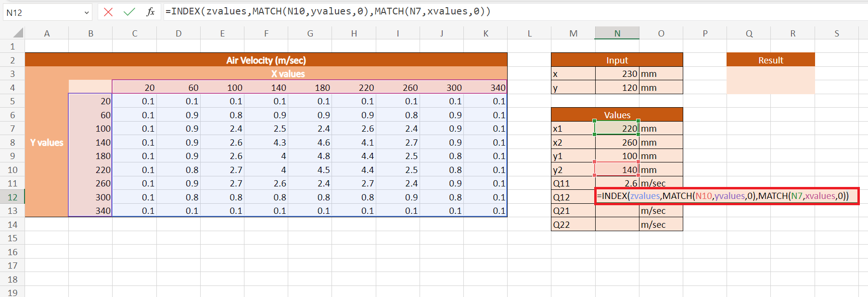
Task: Select row 19 header
Action: 13,292
